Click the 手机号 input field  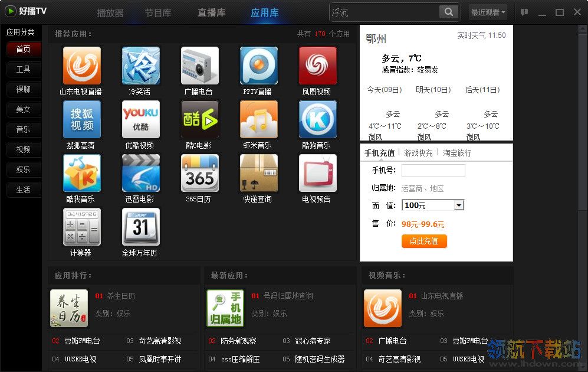click(x=433, y=171)
